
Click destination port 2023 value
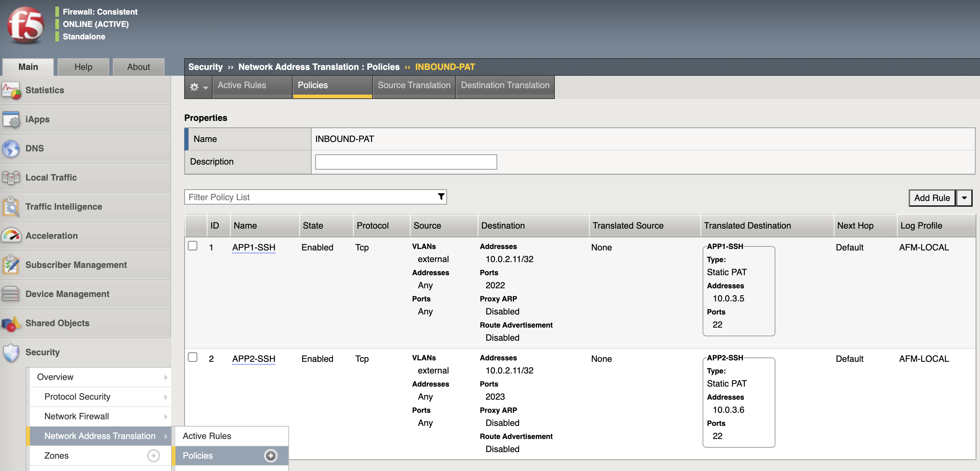(x=495, y=397)
